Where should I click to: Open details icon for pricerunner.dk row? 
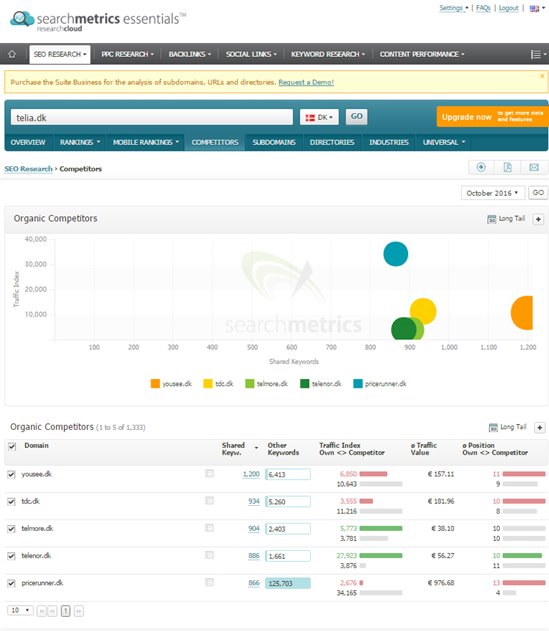(x=209, y=582)
